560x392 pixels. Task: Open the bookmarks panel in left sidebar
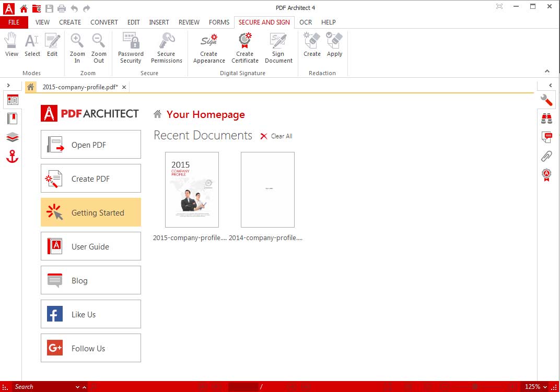[x=13, y=118]
